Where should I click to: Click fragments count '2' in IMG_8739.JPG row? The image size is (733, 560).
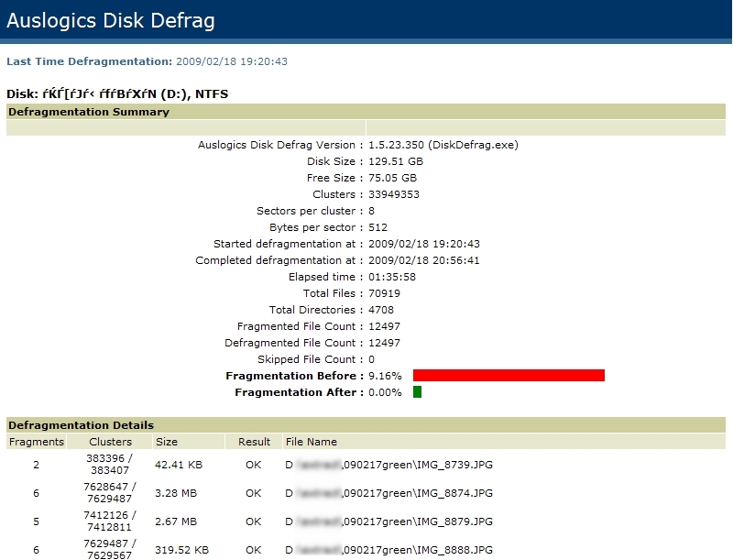pyautogui.click(x=36, y=465)
